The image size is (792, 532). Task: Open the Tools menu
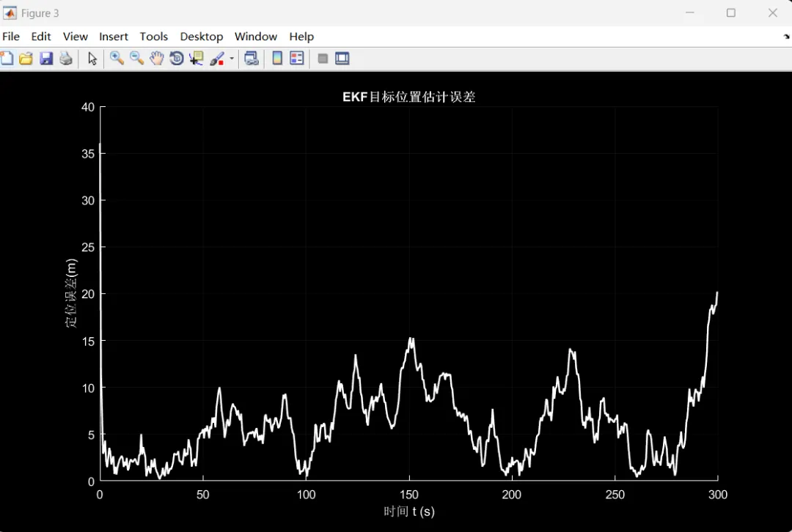[x=153, y=37]
